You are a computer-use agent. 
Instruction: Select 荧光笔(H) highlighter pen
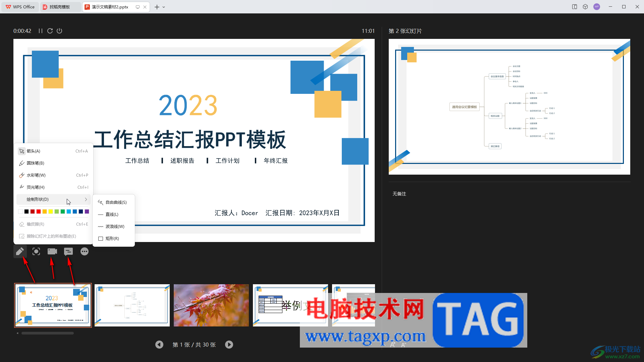tap(35, 187)
